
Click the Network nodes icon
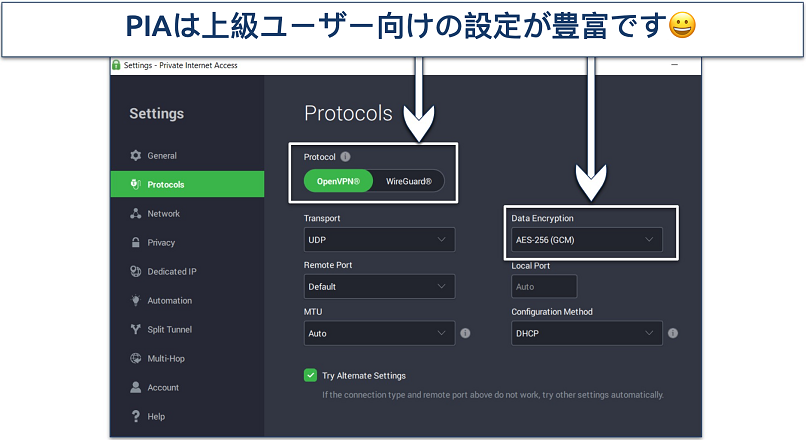coord(136,214)
